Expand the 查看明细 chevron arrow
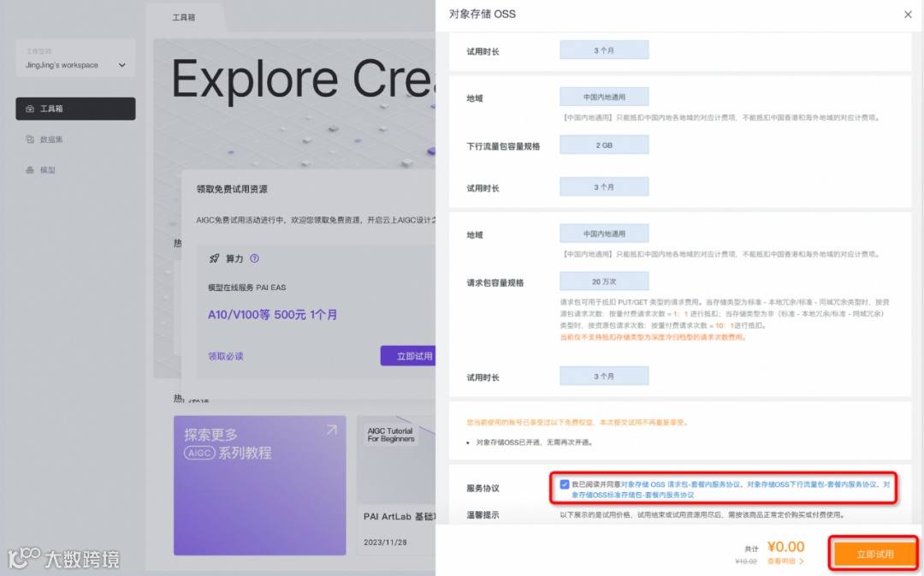This screenshot has width=924, height=576. [x=802, y=561]
